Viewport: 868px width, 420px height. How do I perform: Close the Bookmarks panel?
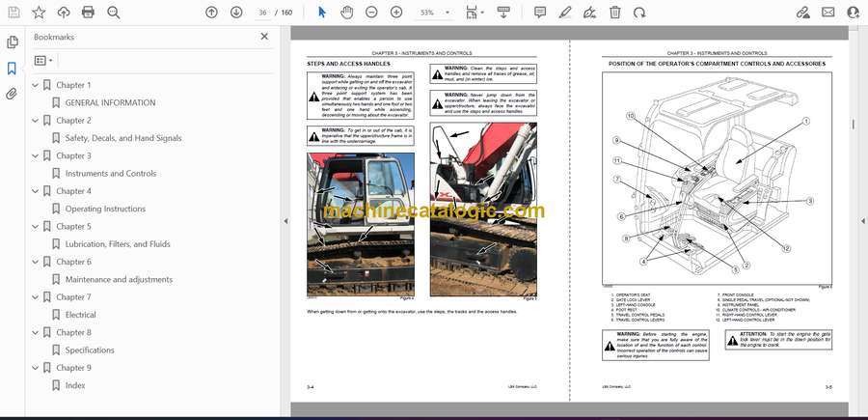point(264,37)
